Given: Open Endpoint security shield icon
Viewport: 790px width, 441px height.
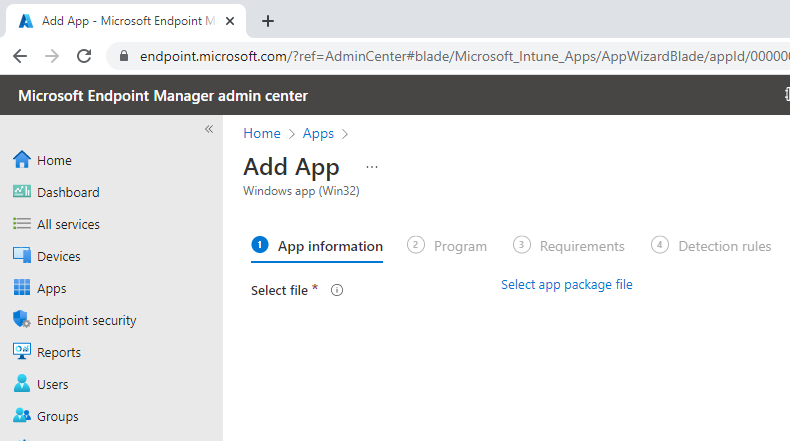Looking at the screenshot, I should click(x=21, y=320).
